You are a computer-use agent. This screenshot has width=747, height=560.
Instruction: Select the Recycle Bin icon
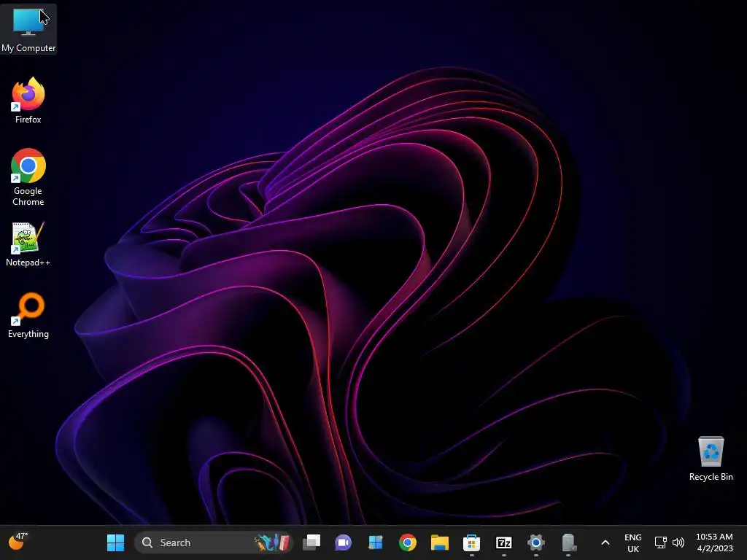[711, 459]
